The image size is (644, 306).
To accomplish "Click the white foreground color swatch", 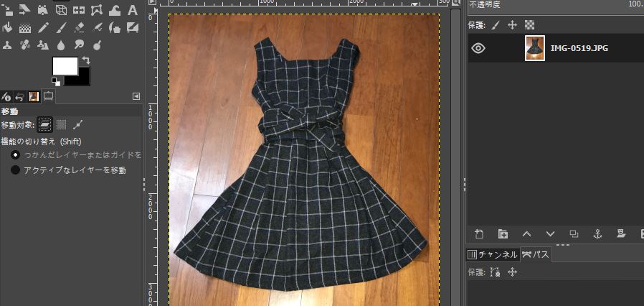I will click(x=65, y=66).
